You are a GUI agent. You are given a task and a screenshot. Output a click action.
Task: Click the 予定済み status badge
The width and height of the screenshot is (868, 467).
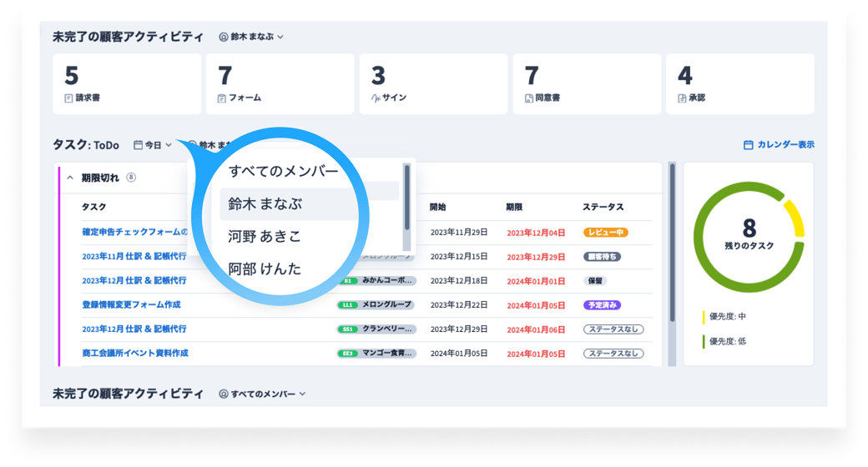pos(603,305)
